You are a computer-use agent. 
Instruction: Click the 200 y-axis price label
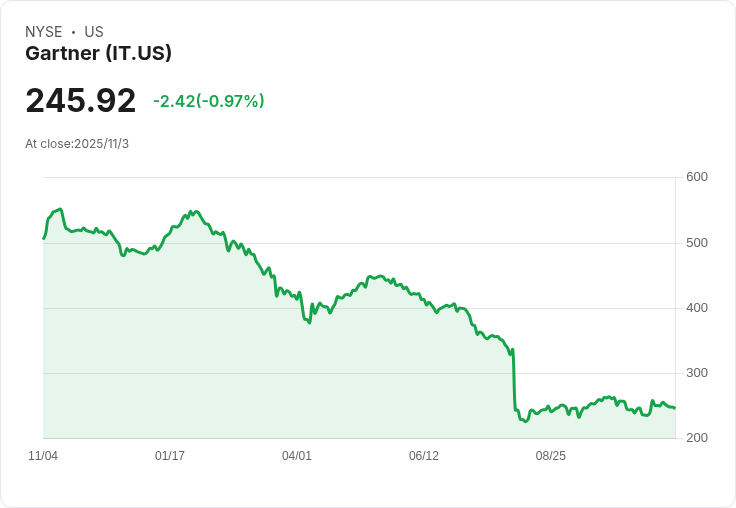(696, 438)
